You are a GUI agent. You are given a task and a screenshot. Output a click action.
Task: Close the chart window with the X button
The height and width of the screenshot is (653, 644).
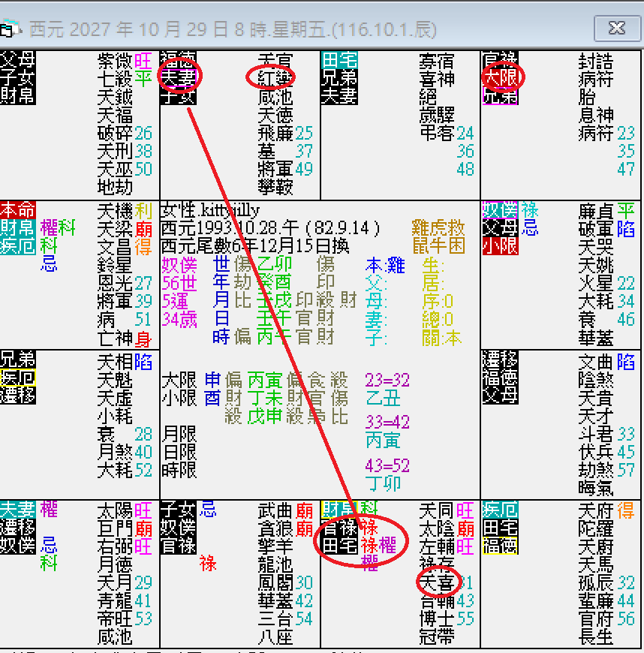point(617,29)
